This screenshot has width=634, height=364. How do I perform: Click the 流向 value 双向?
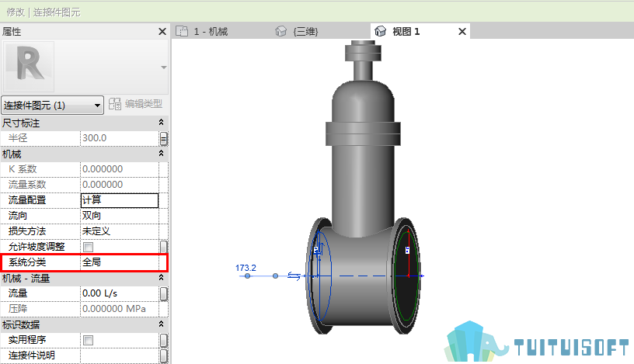120,216
